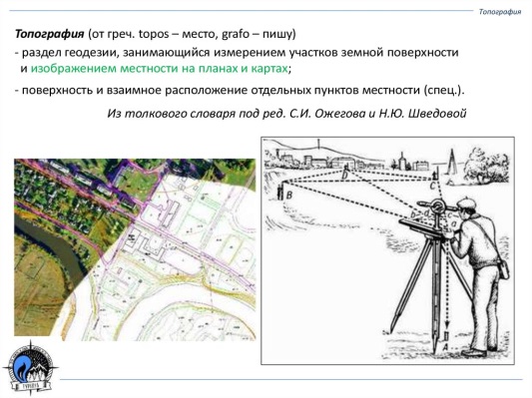The height and width of the screenshot is (398, 532).
Task: Click the line starting with раздел геодезии
Action: (x=237, y=53)
